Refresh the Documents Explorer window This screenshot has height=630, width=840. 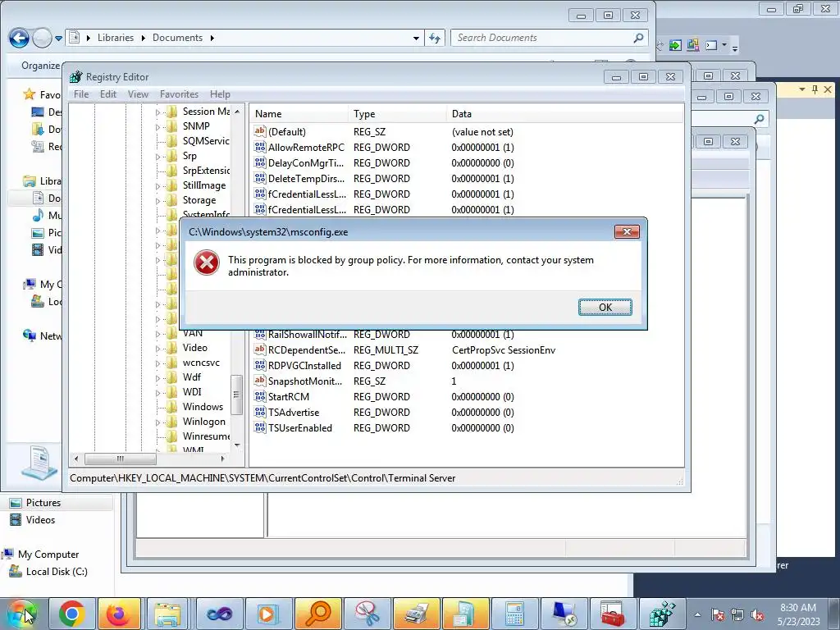coord(435,38)
